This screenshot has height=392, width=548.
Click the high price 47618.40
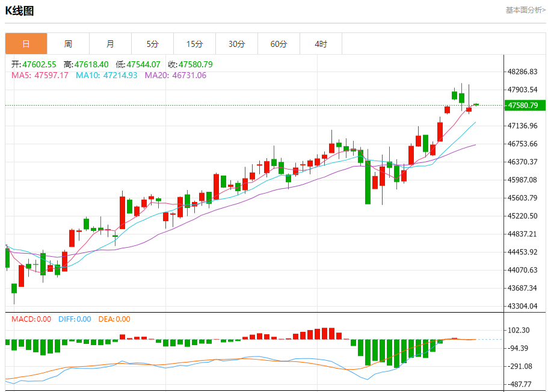coord(91,64)
